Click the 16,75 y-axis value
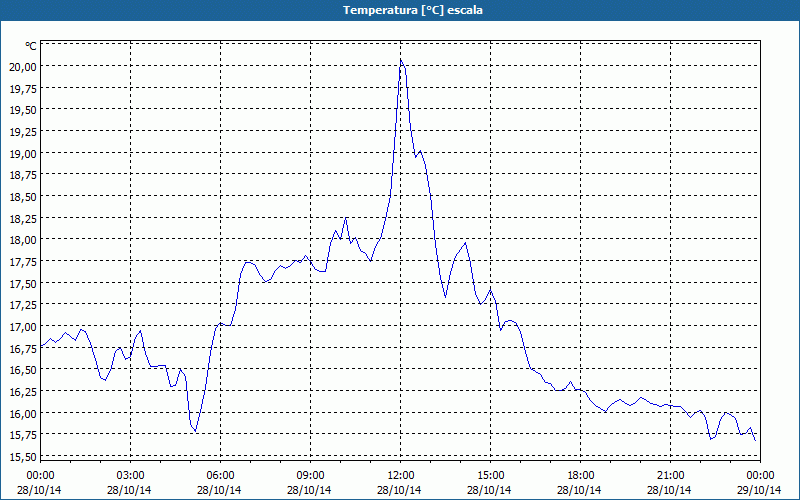800x500 pixels. coord(23,348)
